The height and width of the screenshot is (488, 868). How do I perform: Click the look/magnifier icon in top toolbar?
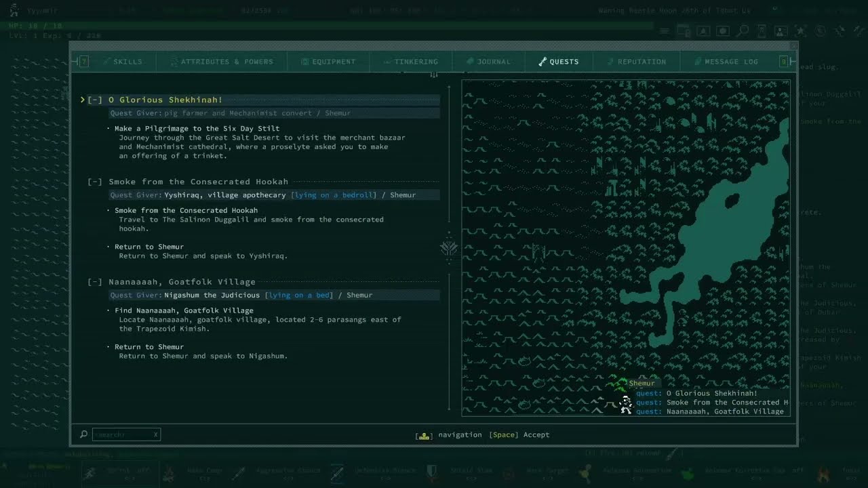tap(743, 30)
